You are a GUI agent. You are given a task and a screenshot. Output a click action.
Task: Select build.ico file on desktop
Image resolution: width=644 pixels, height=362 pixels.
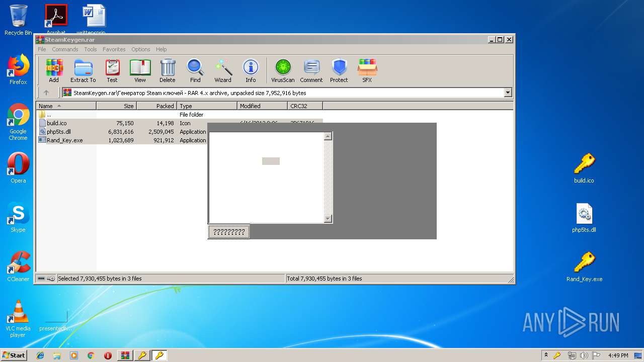click(584, 168)
